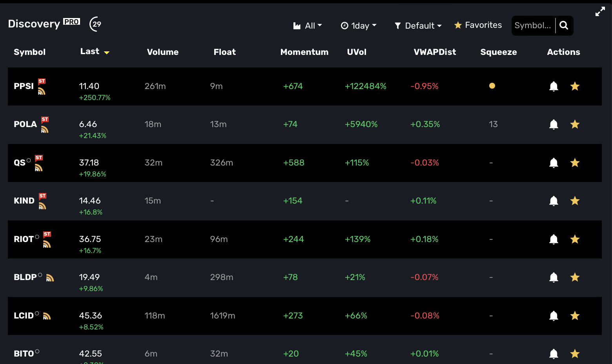612x364 pixels.
Task: Click the alert bell for PPSI
Action: click(x=554, y=86)
